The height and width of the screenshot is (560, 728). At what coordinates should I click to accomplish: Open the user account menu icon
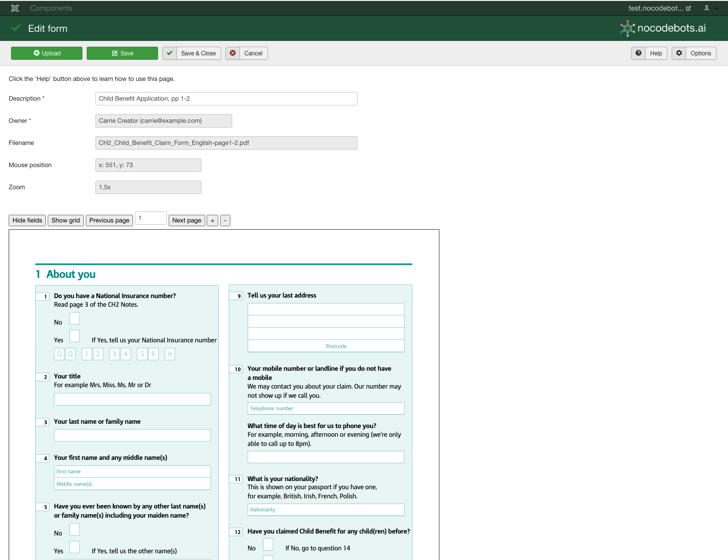click(706, 8)
